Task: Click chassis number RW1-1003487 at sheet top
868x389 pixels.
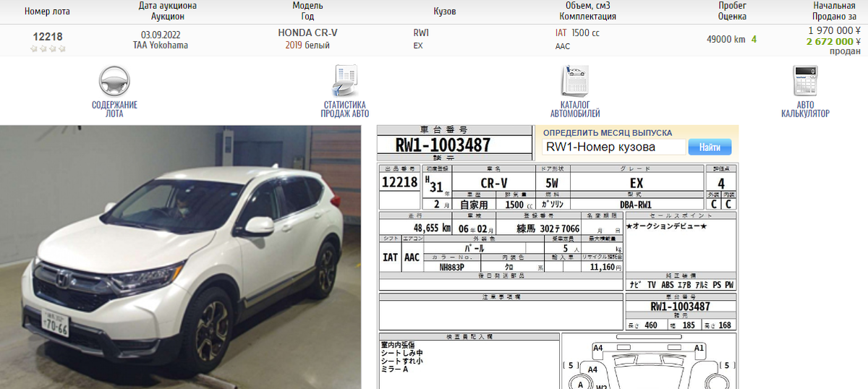Action: pyautogui.click(x=443, y=145)
